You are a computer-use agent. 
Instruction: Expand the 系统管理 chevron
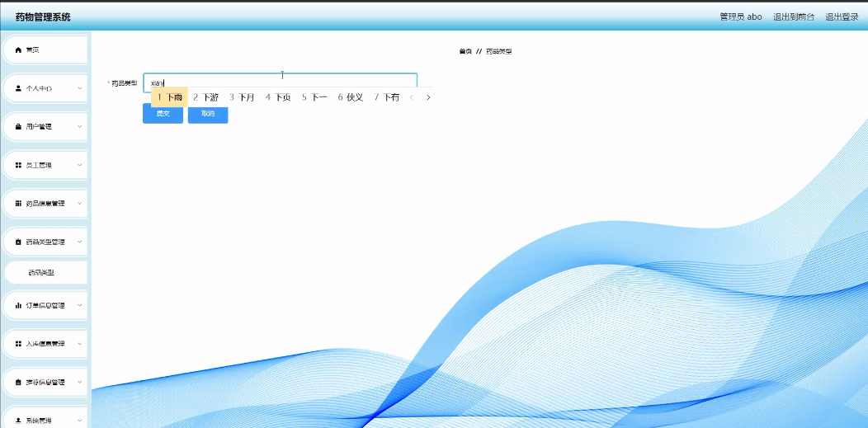[80, 421]
